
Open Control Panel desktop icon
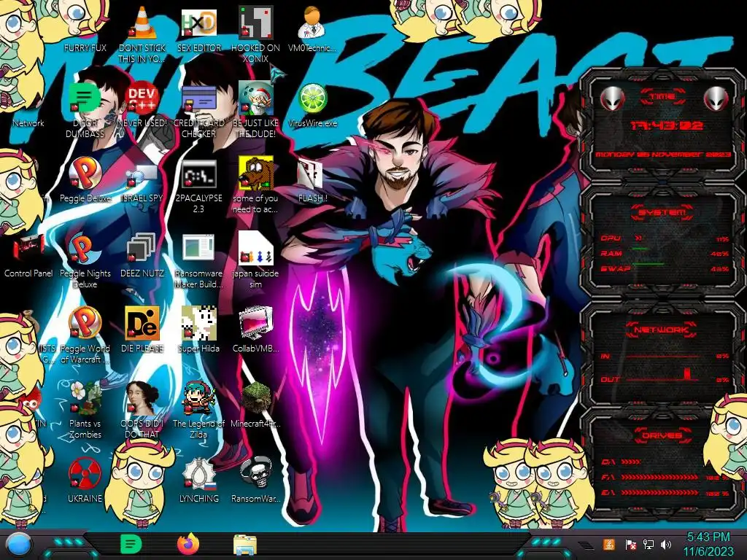[x=28, y=249]
